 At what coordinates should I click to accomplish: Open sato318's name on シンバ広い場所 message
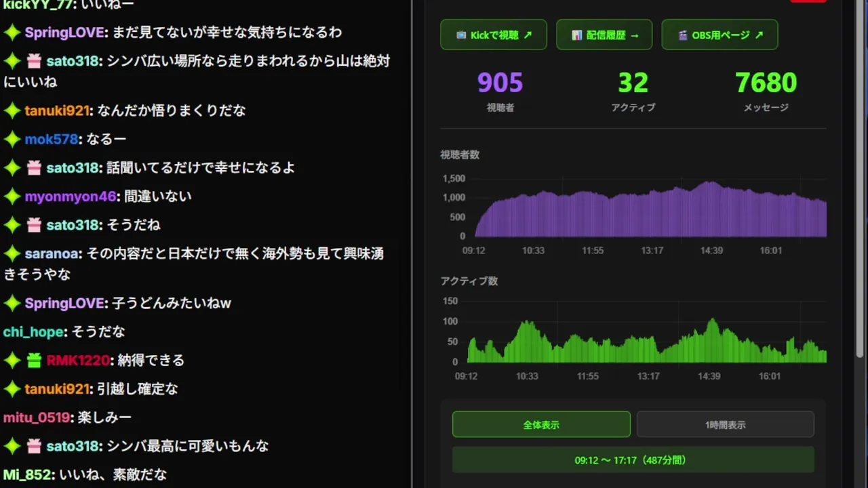pyautogui.click(x=73, y=61)
